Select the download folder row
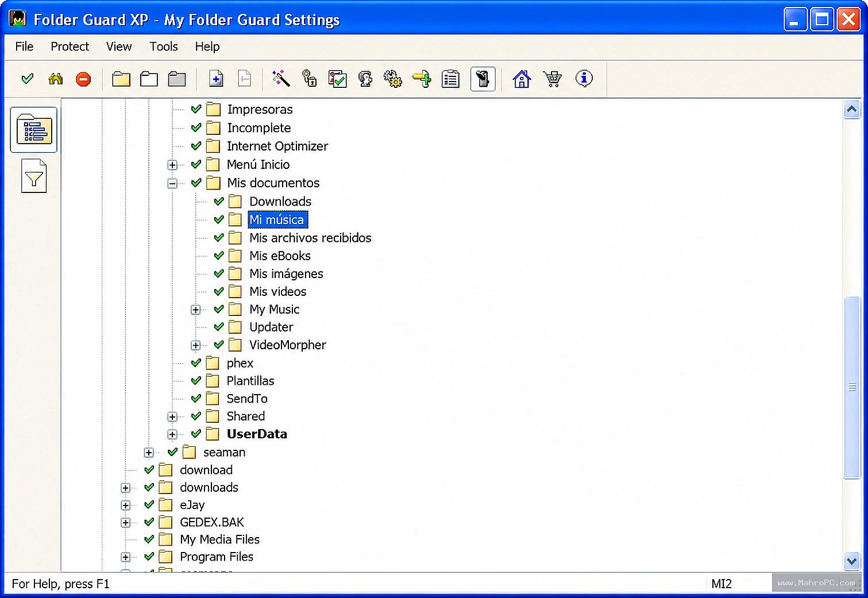This screenshot has width=868, height=598. tap(206, 470)
